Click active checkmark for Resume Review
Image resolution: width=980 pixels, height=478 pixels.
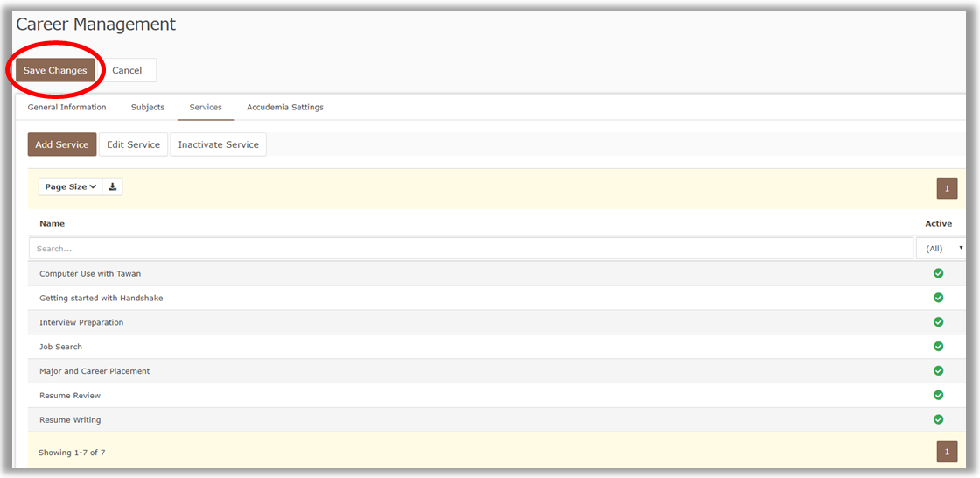938,395
